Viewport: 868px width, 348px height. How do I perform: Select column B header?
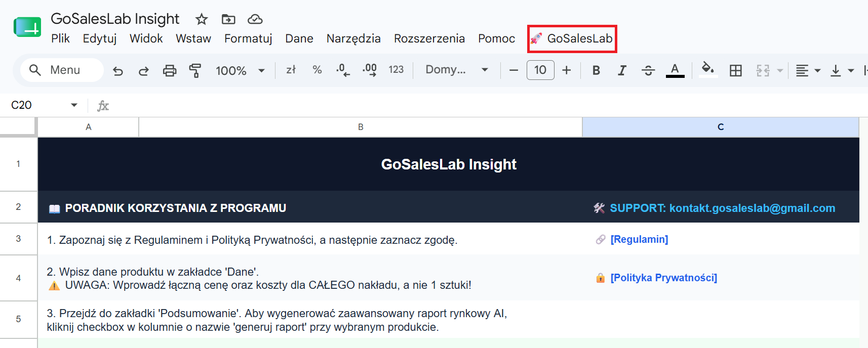coord(361,127)
